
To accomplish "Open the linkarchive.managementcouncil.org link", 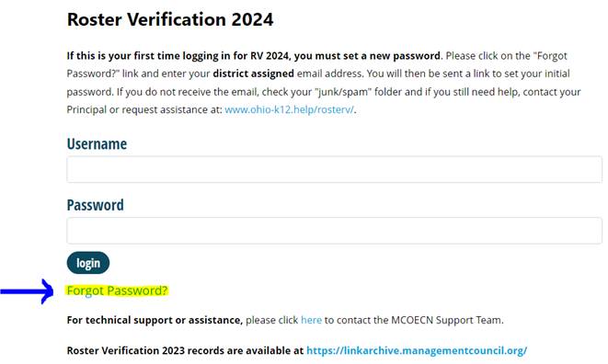I will tap(417, 350).
